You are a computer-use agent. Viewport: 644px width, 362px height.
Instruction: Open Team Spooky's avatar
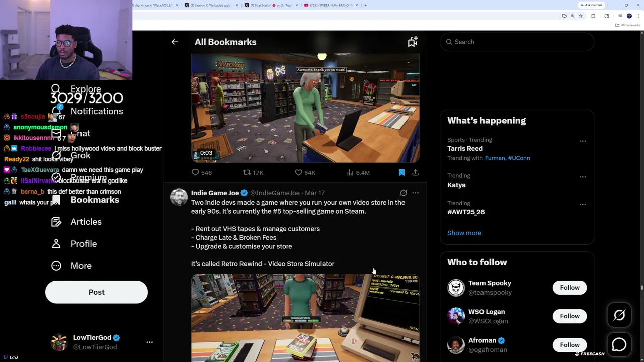[x=456, y=288]
